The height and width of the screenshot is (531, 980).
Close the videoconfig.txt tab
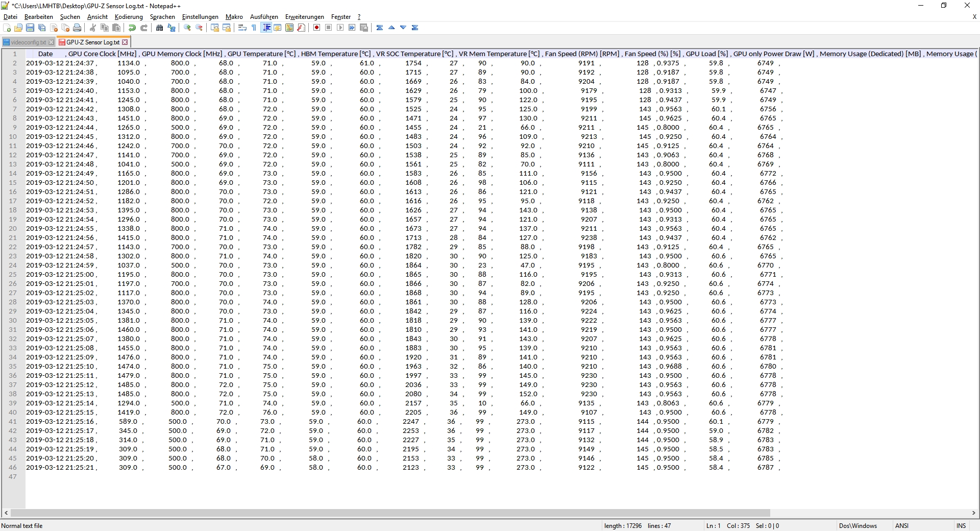51,42
